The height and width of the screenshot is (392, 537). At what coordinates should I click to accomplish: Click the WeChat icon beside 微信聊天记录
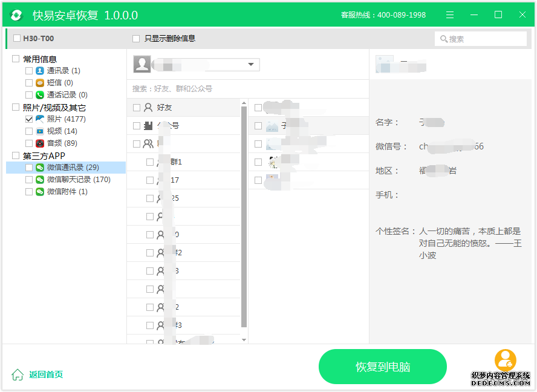[x=40, y=180]
